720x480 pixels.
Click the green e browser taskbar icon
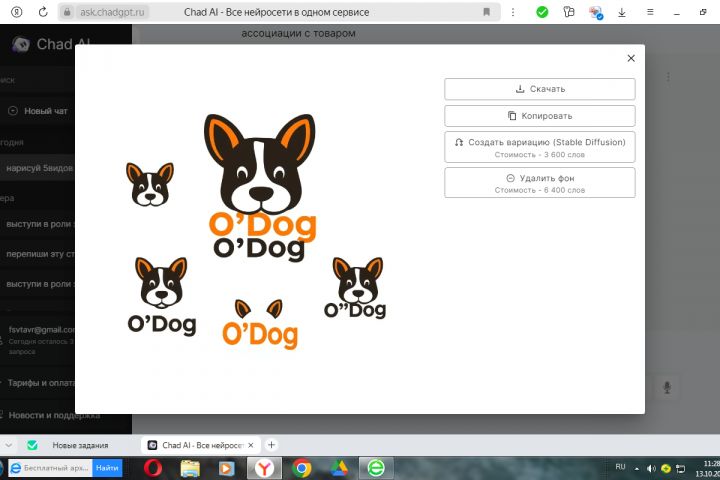[376, 468]
